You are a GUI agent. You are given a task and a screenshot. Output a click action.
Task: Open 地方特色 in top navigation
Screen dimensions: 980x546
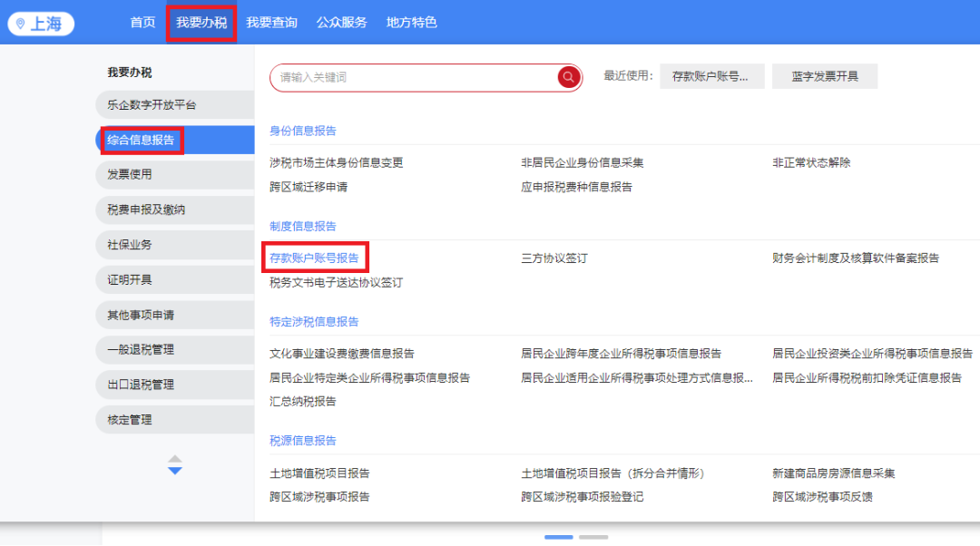pos(411,23)
